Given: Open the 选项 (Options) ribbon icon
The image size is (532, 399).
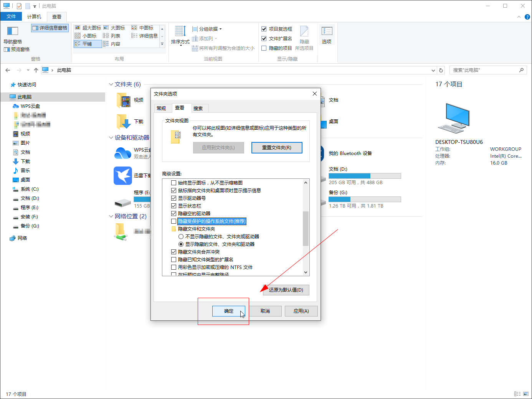Looking at the screenshot, I should coord(327,31).
